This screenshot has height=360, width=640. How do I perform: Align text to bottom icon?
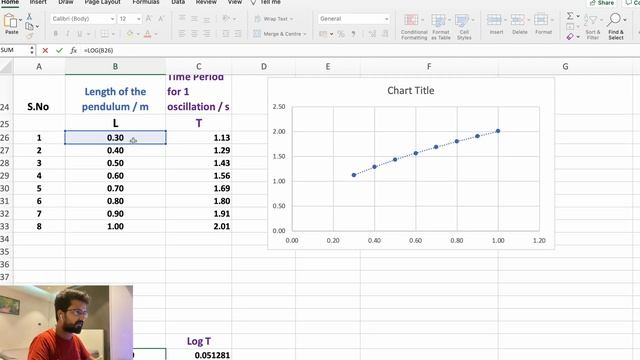[207, 19]
